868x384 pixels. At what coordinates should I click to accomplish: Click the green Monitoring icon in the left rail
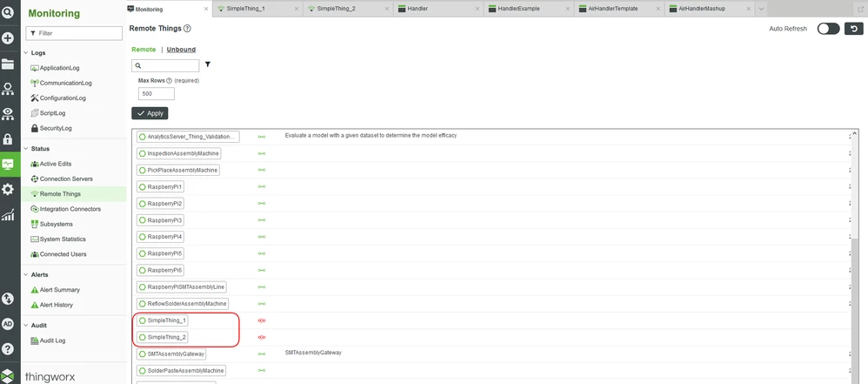(8, 164)
